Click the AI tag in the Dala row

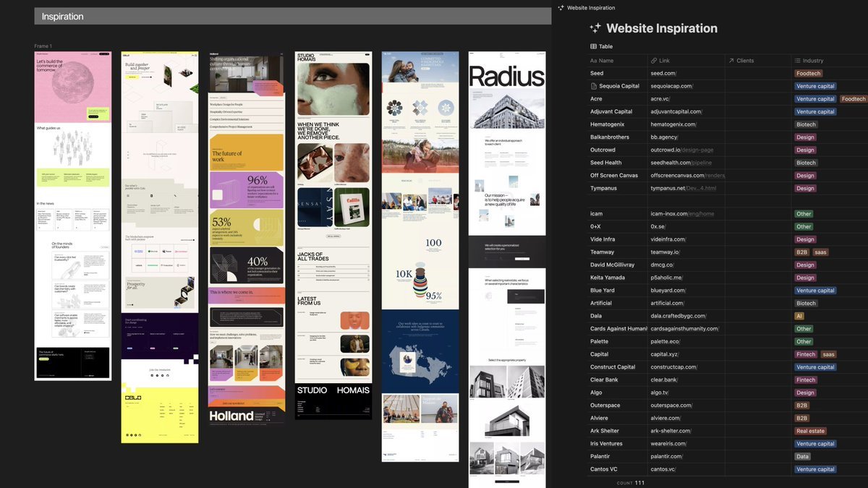tap(799, 316)
